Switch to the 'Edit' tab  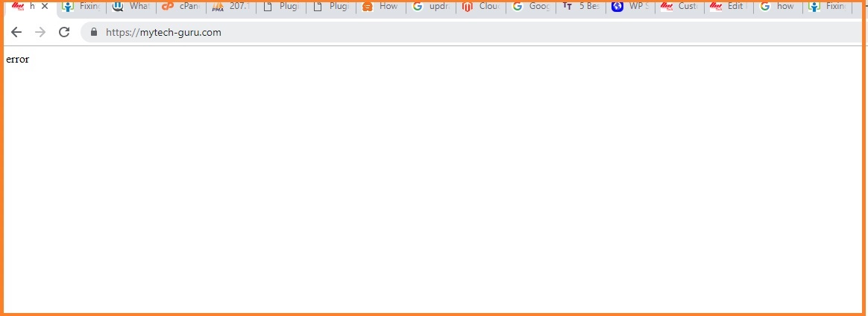[729, 7]
